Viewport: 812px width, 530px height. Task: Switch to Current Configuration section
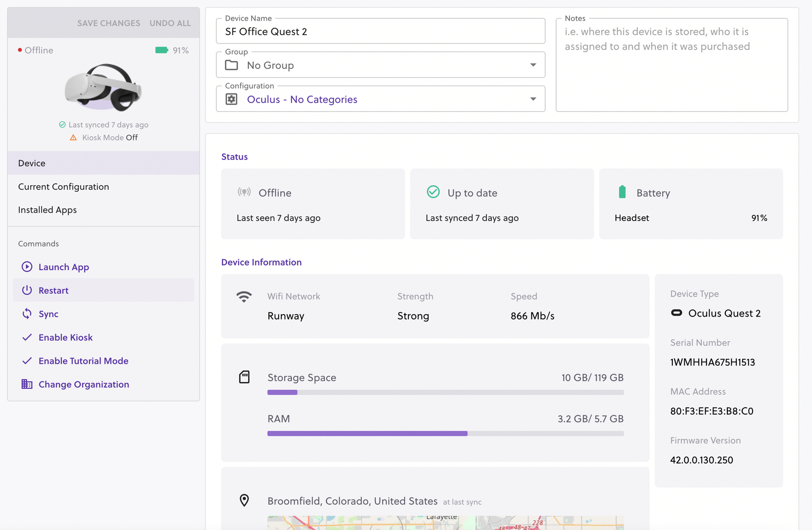click(x=103, y=187)
